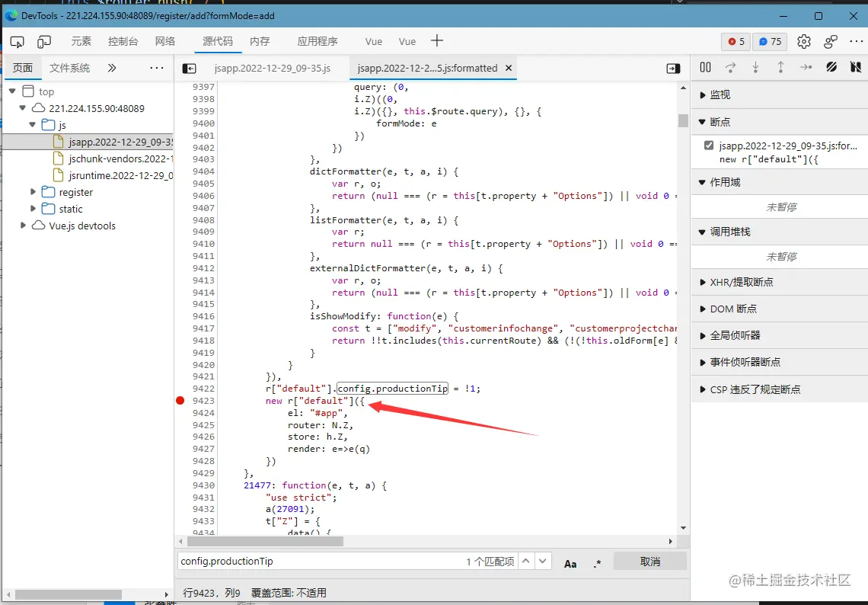Pause script execution button
Image resolution: width=868 pixels, height=605 pixels.
pos(705,67)
